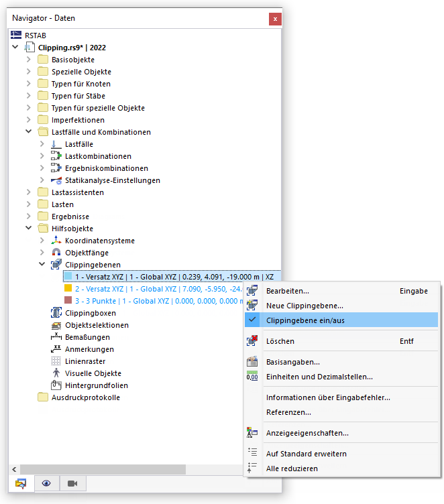
Task: Click the Objektselektionen icon
Action: (x=56, y=325)
